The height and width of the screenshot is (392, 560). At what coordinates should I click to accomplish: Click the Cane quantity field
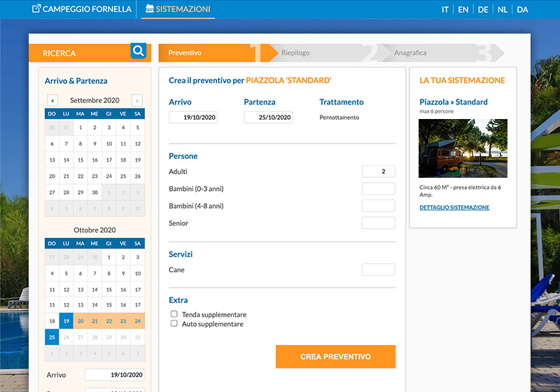tap(378, 269)
